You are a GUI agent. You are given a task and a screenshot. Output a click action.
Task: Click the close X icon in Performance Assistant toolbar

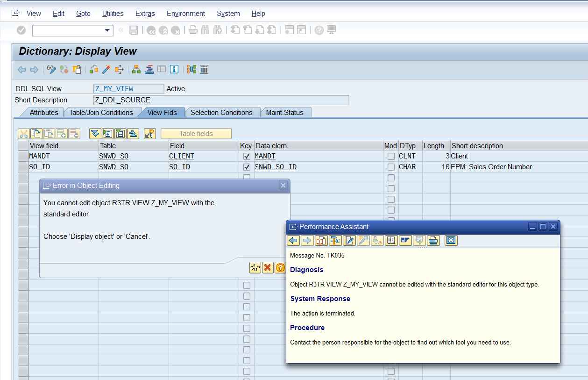click(451, 240)
